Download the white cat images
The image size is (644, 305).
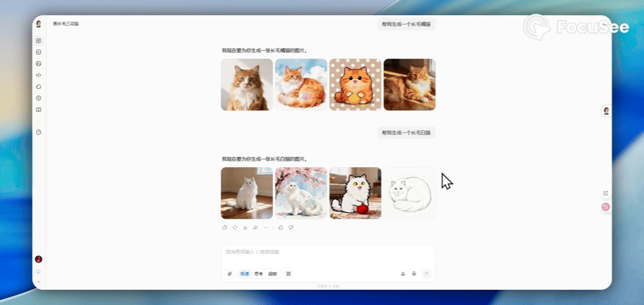245,227
